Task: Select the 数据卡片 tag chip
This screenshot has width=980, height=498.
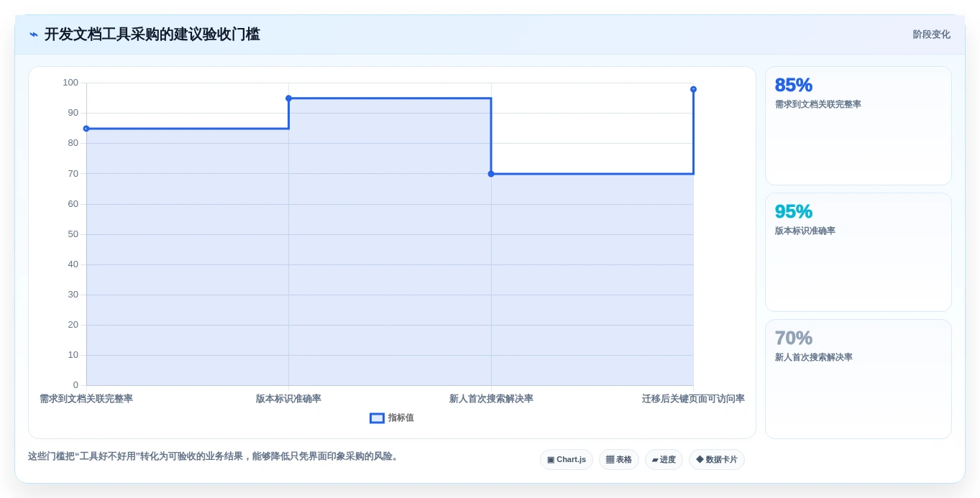Action: (717, 460)
